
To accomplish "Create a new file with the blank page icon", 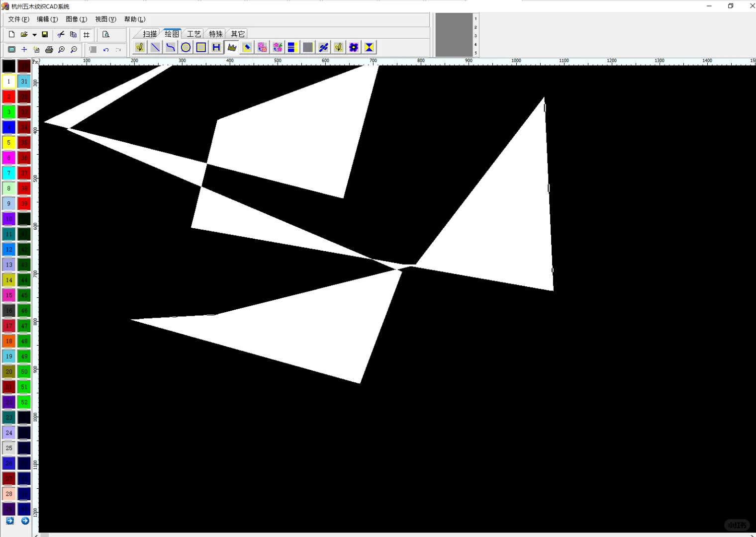I will pyautogui.click(x=11, y=34).
